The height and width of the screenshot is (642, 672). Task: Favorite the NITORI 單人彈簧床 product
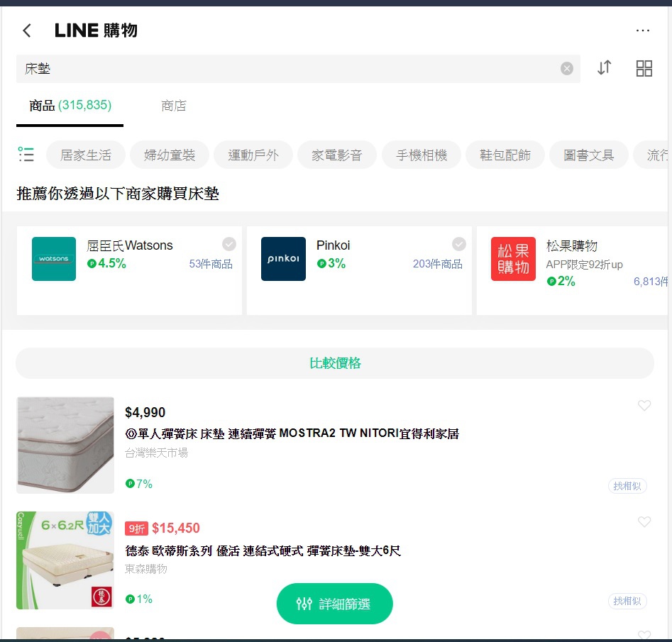[644, 406]
